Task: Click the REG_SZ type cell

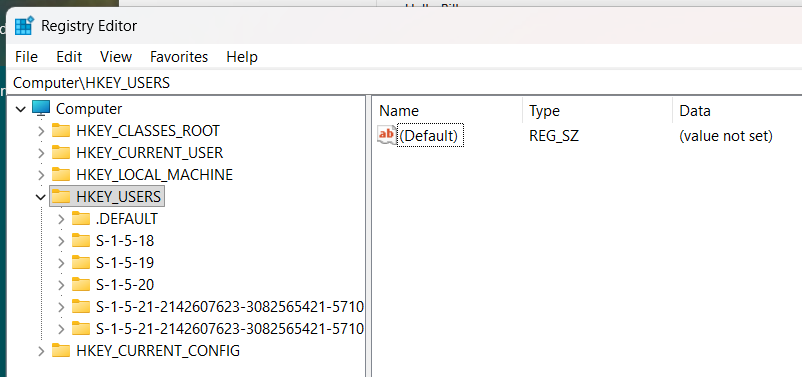Action: [554, 136]
